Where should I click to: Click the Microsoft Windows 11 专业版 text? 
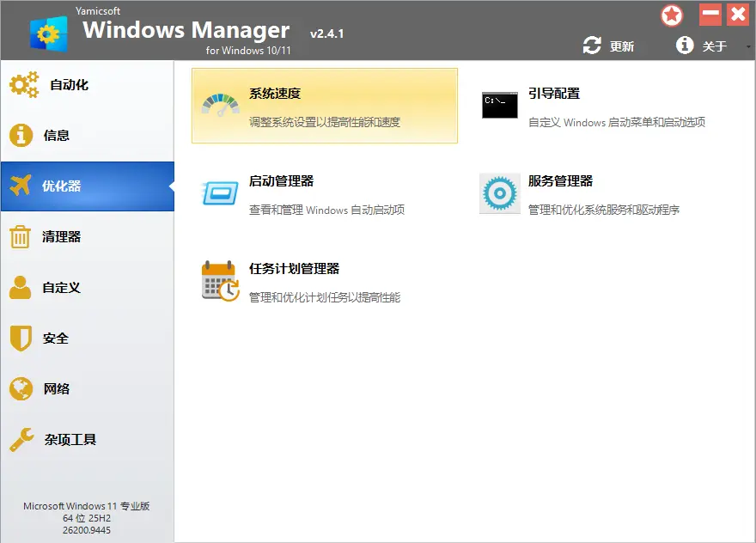pyautogui.click(x=86, y=506)
